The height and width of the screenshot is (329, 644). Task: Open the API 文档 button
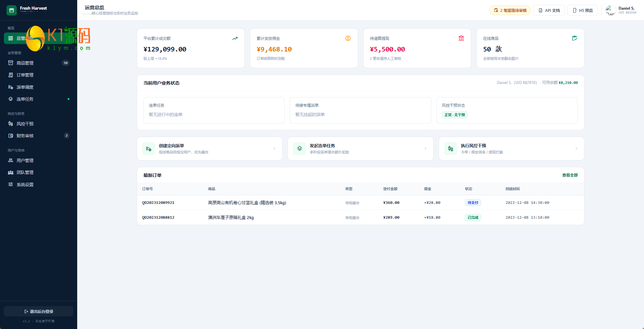tap(549, 10)
